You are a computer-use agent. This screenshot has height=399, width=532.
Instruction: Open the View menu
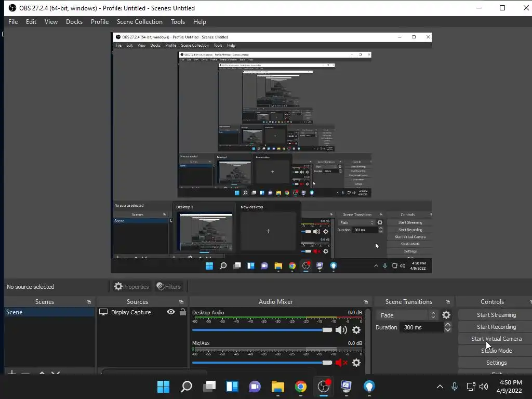pos(51,22)
